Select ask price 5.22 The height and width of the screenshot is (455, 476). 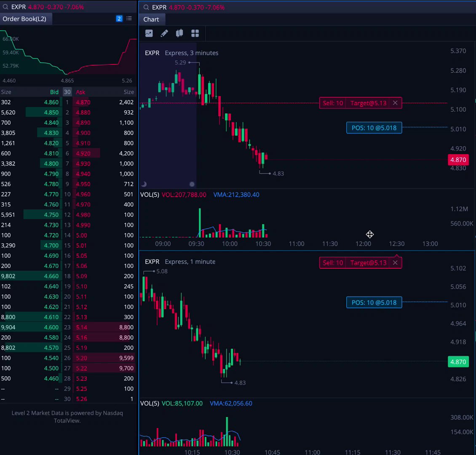click(81, 368)
